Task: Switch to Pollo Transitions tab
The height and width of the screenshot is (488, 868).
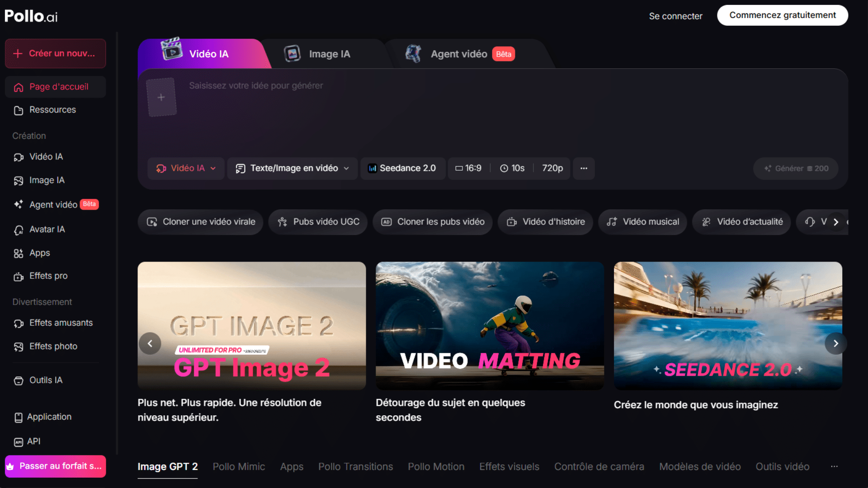Action: pos(356,467)
